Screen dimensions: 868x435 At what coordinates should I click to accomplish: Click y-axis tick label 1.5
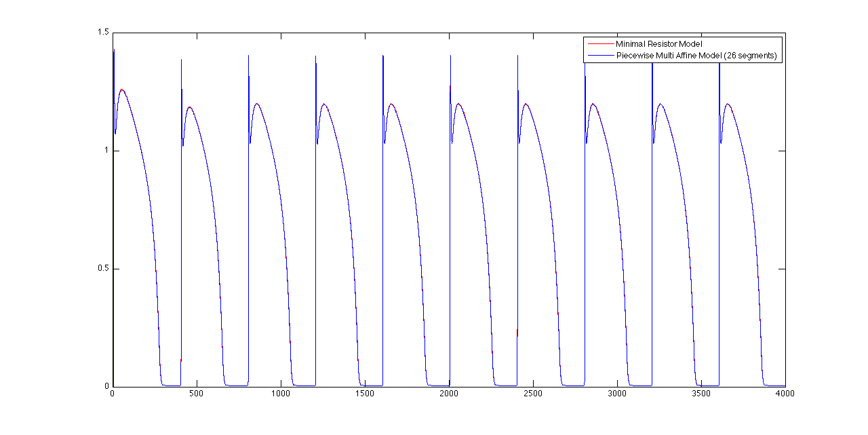pos(103,33)
